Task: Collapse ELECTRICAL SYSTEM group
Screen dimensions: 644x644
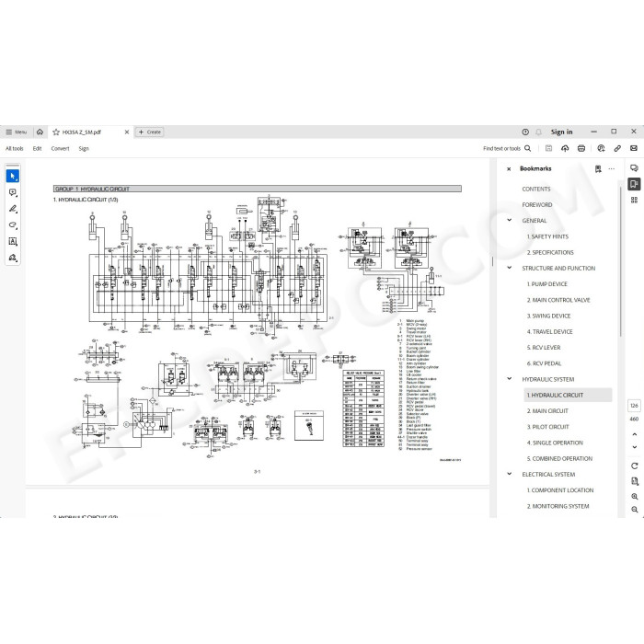Action: point(510,474)
